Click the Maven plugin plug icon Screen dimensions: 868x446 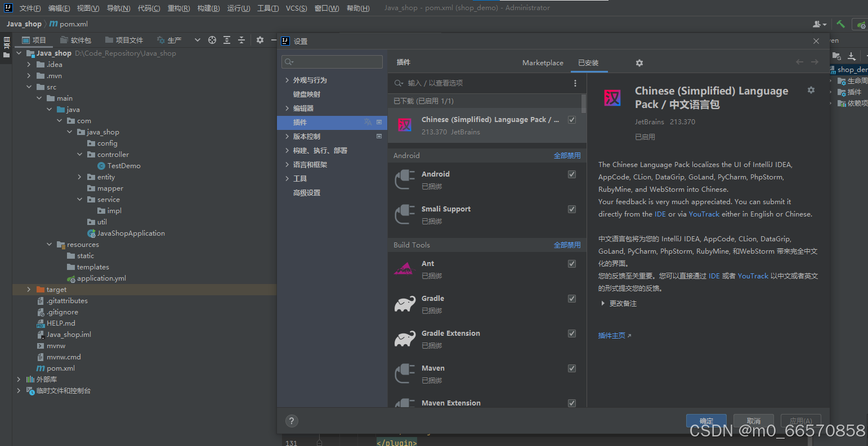pos(405,373)
